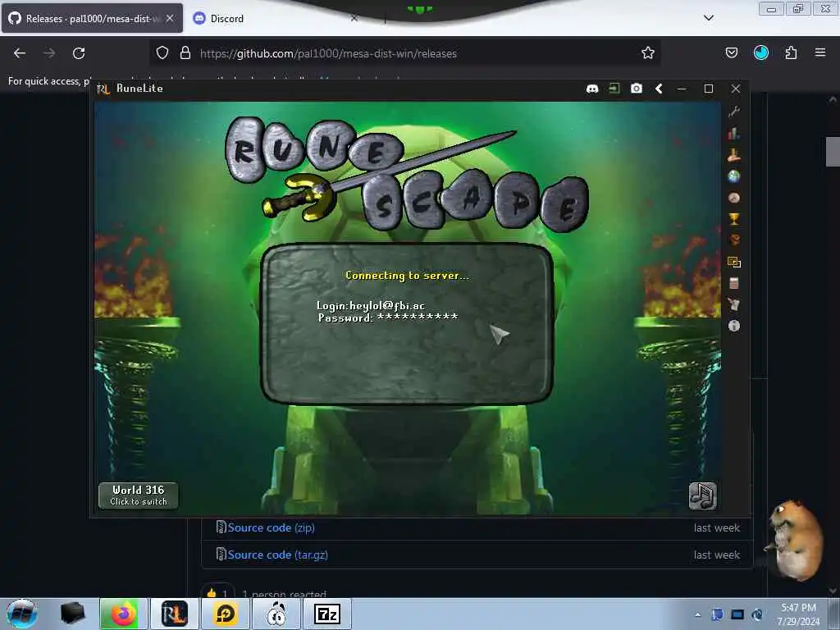Click the World 316 switch button
The width and height of the screenshot is (840, 630).
point(138,495)
